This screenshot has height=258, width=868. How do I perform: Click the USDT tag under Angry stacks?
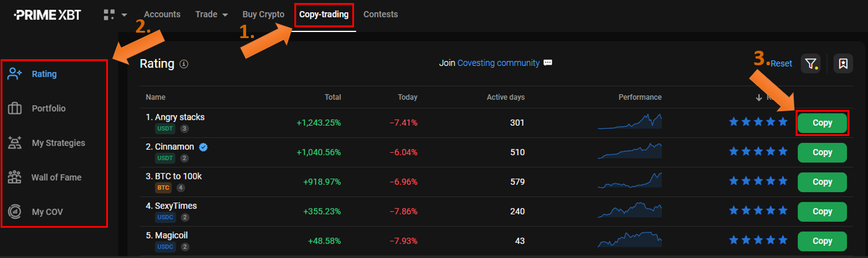(165, 129)
